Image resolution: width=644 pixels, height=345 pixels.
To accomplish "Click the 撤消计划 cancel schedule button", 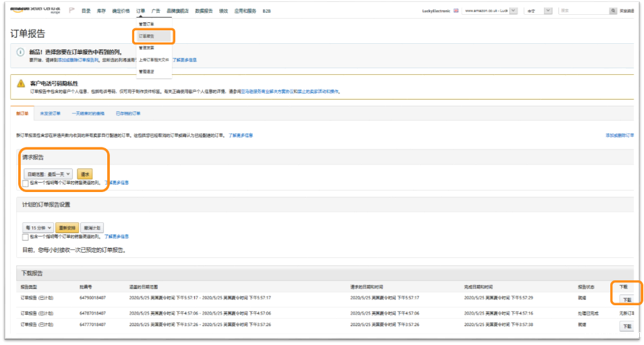I will 92,228.
